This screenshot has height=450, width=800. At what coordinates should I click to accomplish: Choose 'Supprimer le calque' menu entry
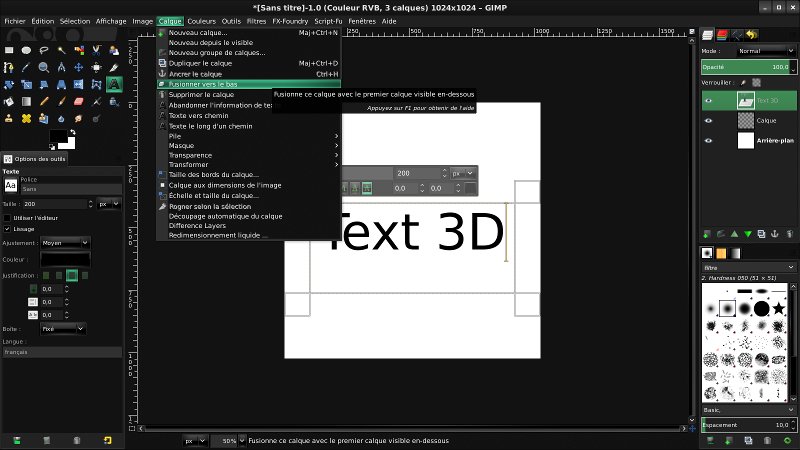pyautogui.click(x=215, y=95)
